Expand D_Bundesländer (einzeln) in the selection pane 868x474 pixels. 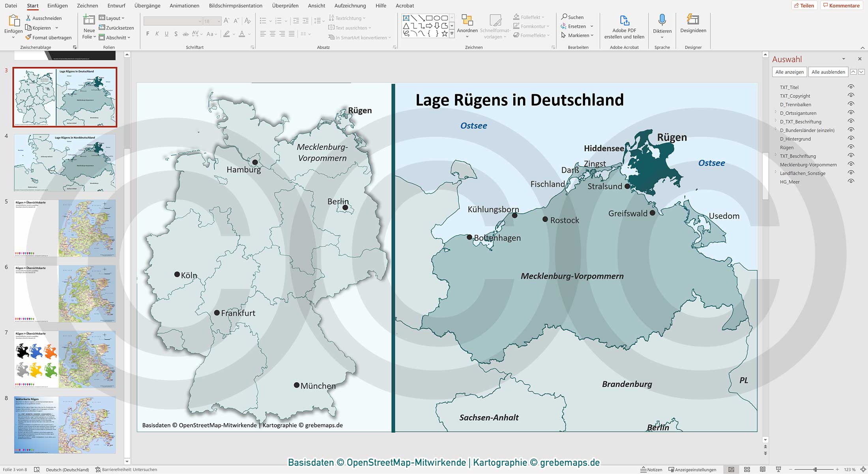pos(776,130)
